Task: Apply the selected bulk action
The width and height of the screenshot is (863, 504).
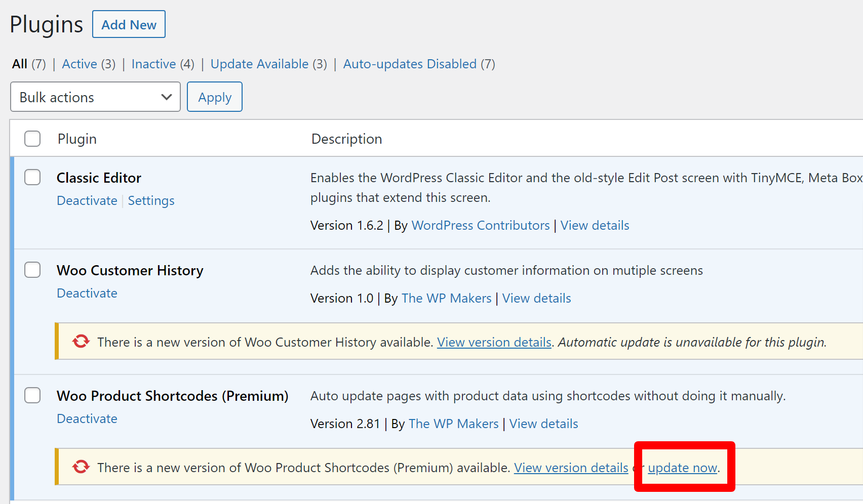Action: (x=215, y=97)
